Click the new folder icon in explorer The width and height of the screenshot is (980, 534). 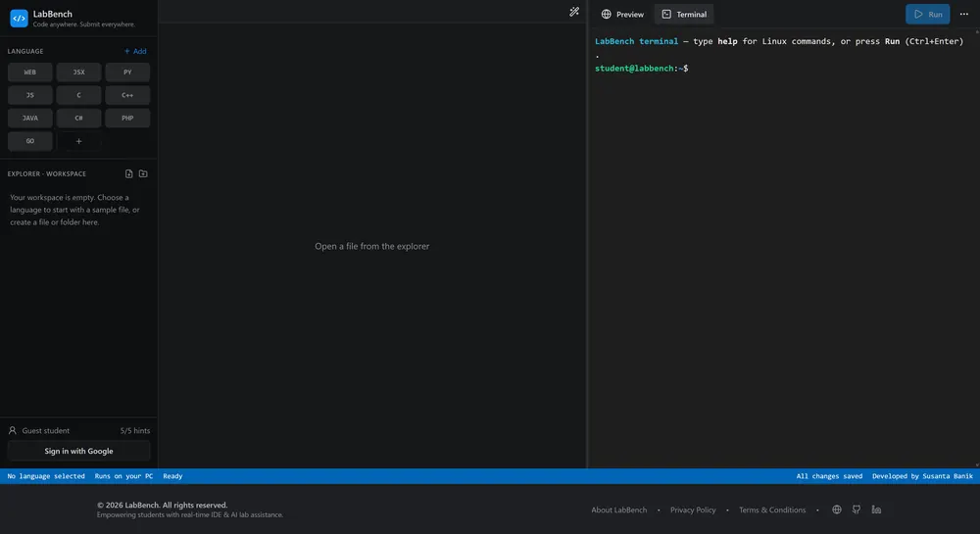point(143,173)
